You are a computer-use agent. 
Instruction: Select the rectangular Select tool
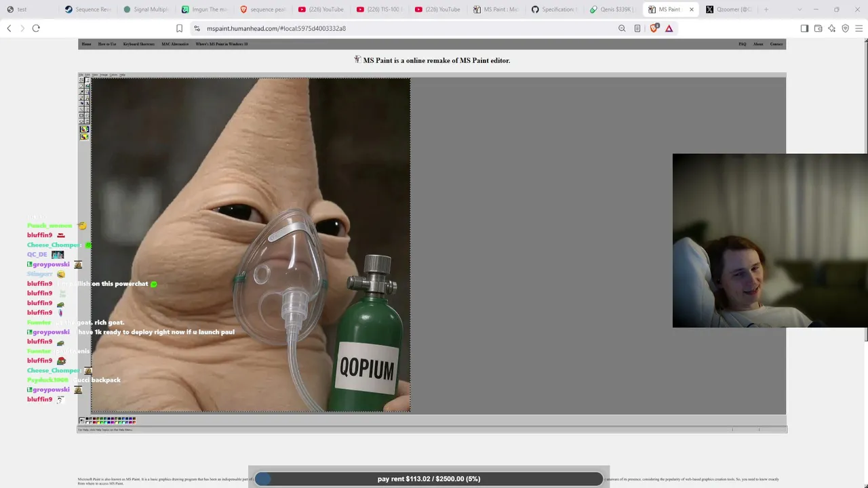(x=86, y=81)
